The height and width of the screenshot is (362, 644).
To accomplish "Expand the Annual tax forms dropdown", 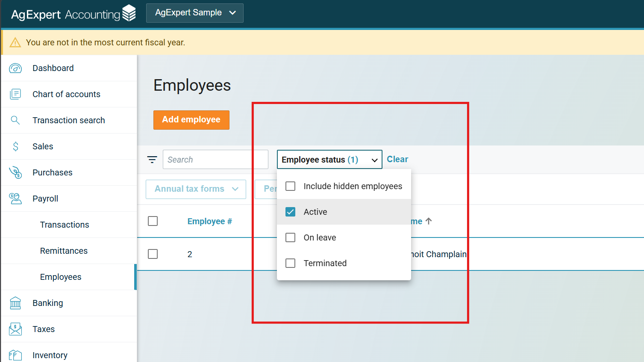I will coord(196,189).
